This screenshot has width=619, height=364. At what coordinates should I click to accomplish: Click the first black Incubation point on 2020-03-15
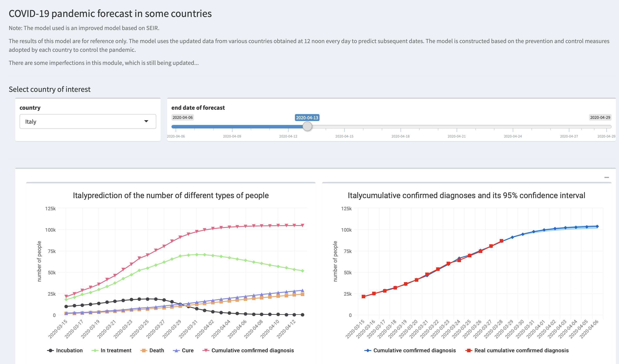click(66, 307)
